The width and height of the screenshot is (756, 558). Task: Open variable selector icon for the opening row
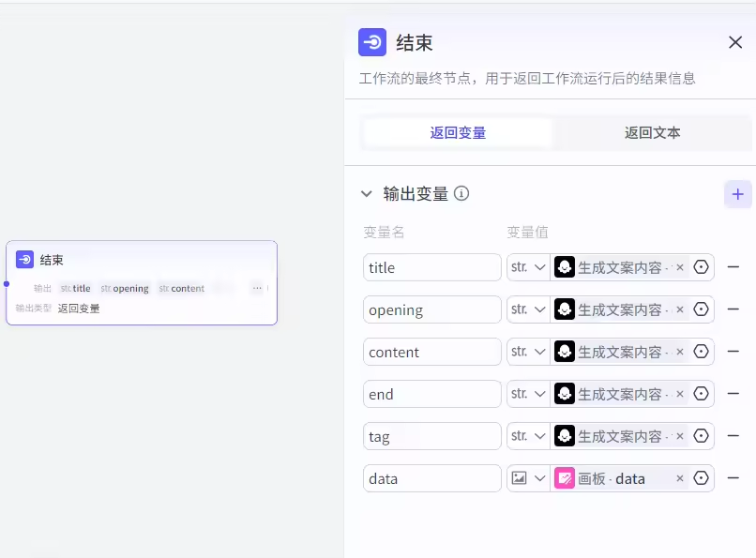701,309
